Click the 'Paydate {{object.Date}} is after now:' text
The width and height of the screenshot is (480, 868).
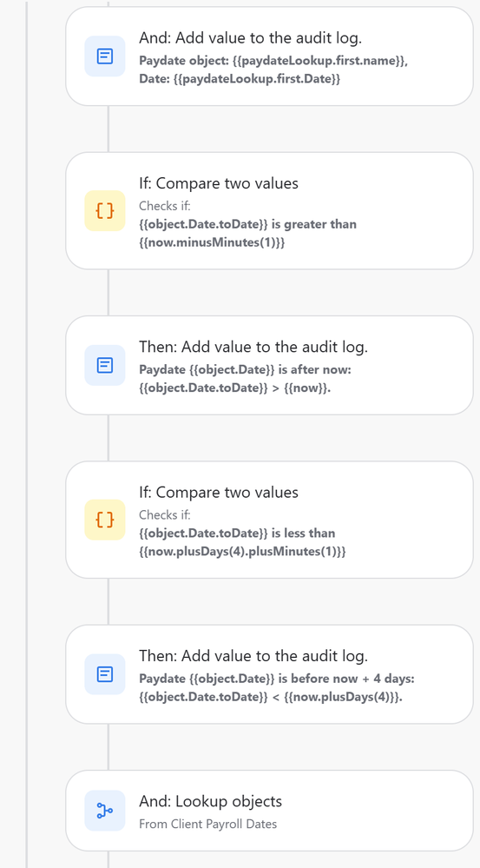pyautogui.click(x=245, y=369)
